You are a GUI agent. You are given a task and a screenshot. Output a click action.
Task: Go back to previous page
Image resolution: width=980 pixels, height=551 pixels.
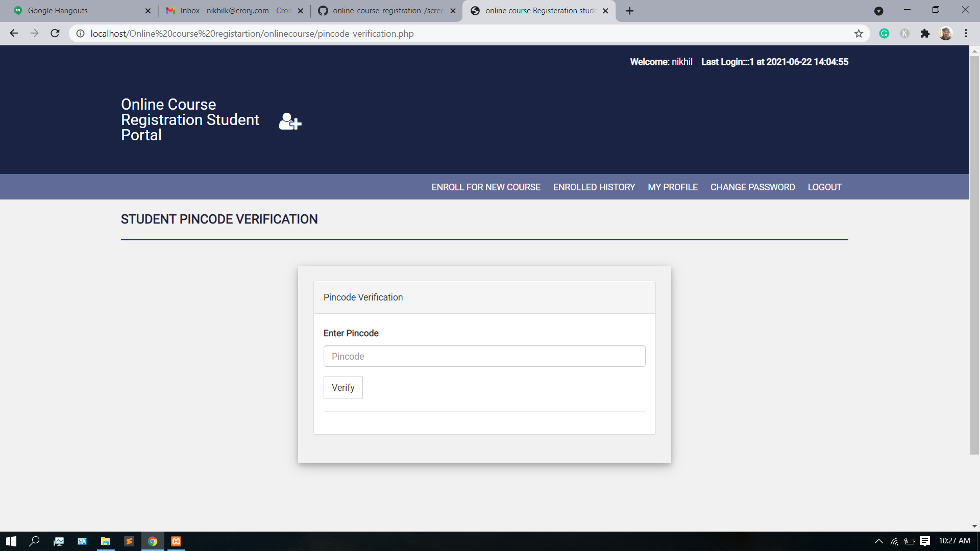[14, 34]
